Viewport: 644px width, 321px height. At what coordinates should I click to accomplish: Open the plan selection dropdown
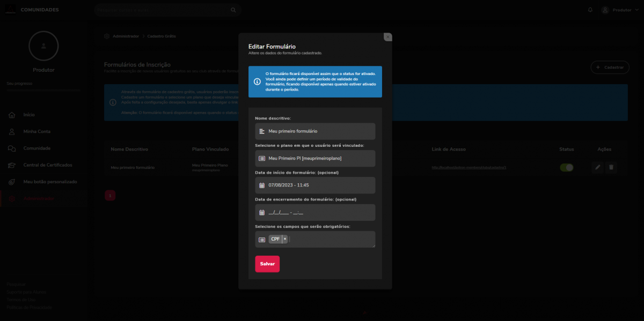tap(315, 159)
